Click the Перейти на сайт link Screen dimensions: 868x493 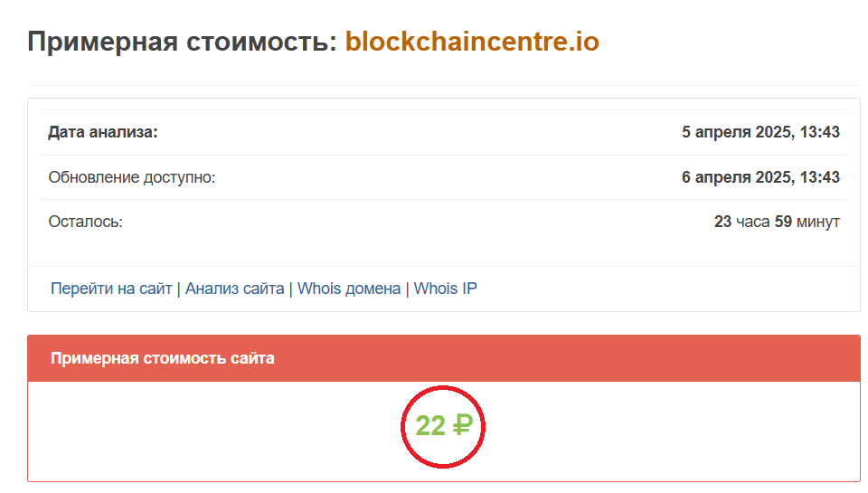tap(111, 289)
